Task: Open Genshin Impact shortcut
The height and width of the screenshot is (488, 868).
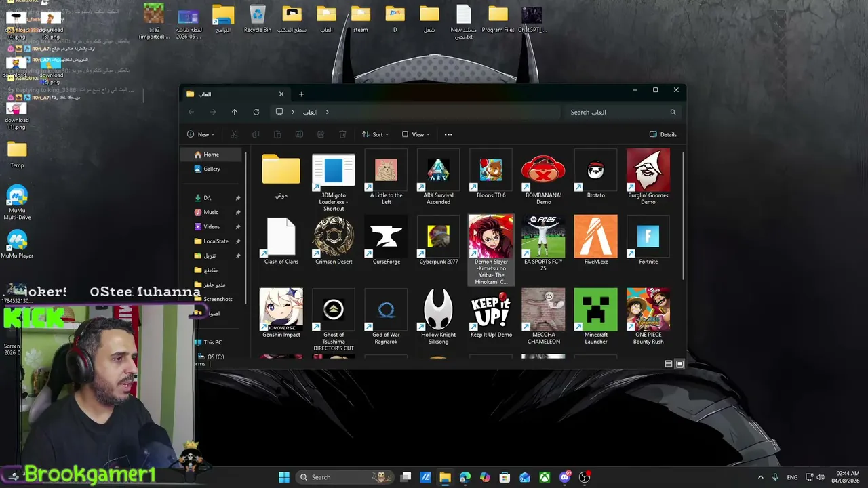Action: pos(281,313)
